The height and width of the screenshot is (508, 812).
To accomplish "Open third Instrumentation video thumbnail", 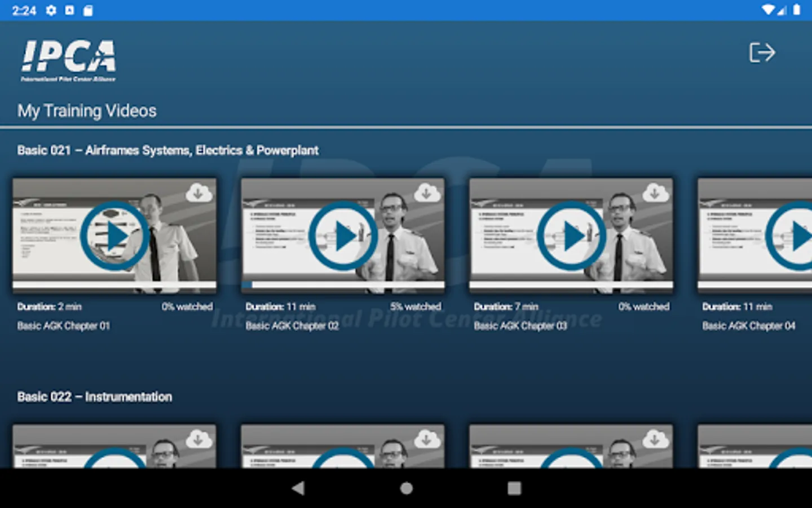I will tap(571, 446).
